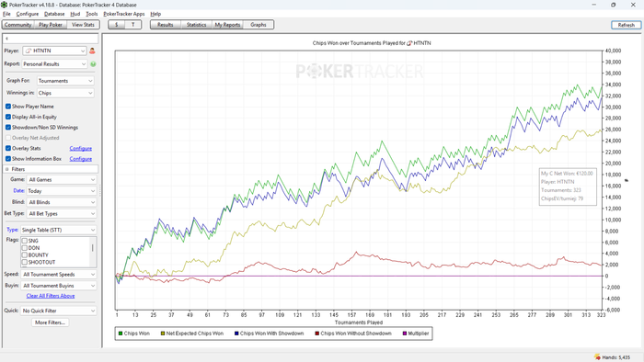Open the Game filter dropdown

click(x=62, y=179)
